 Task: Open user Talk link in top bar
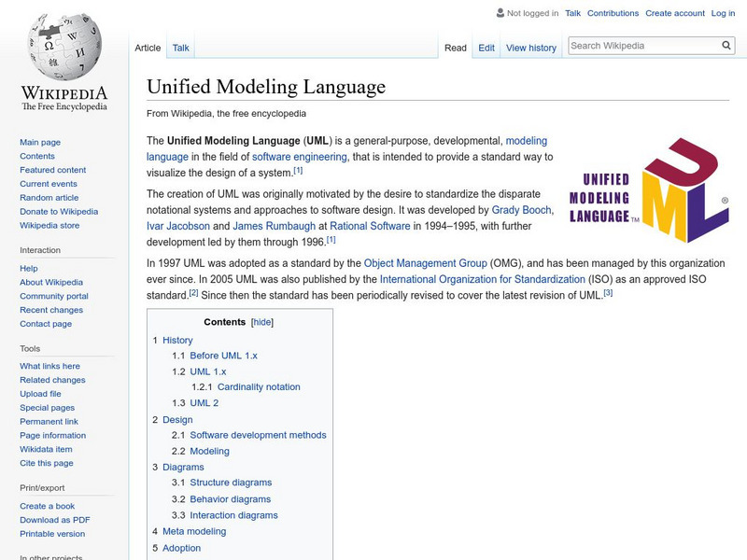coord(572,13)
